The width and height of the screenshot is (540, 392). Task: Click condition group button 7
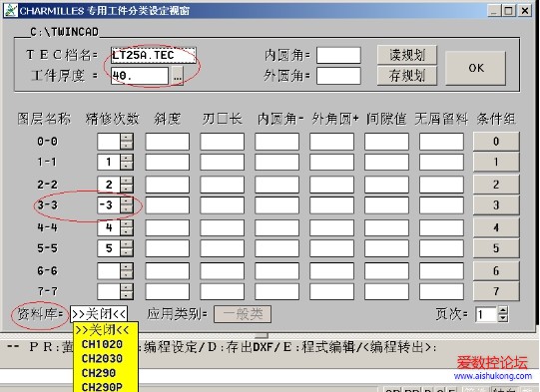pyautogui.click(x=496, y=291)
